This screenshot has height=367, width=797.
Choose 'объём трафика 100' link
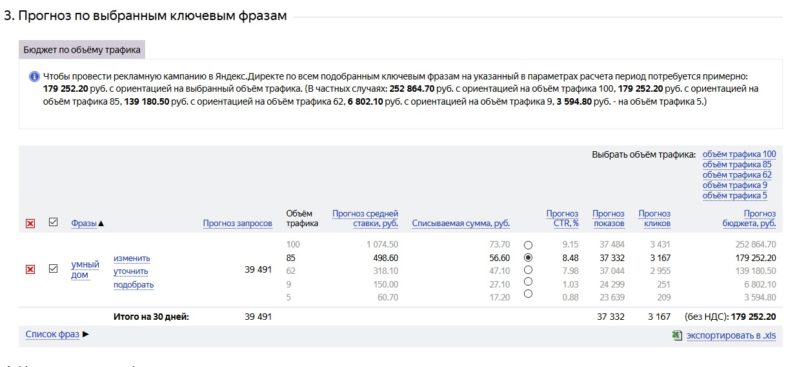click(x=739, y=154)
